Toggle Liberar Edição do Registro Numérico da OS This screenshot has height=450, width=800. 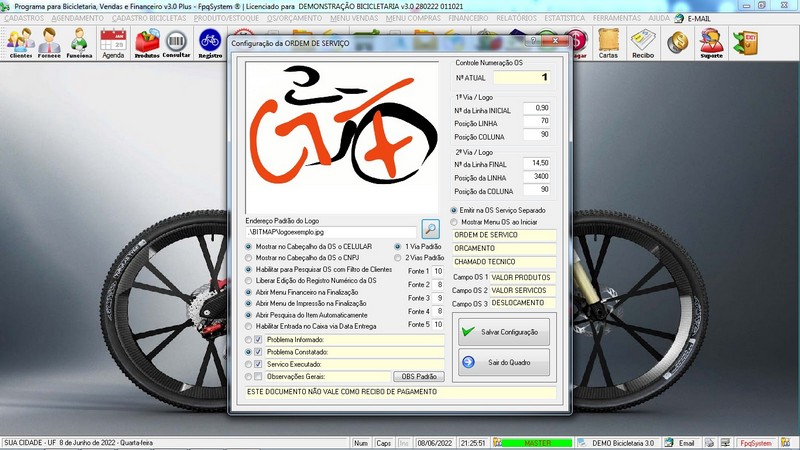248,281
